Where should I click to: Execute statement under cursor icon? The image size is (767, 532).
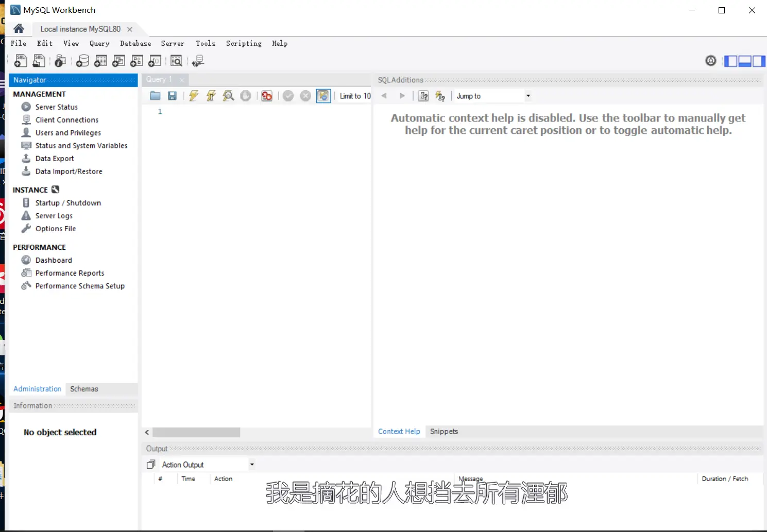(211, 96)
